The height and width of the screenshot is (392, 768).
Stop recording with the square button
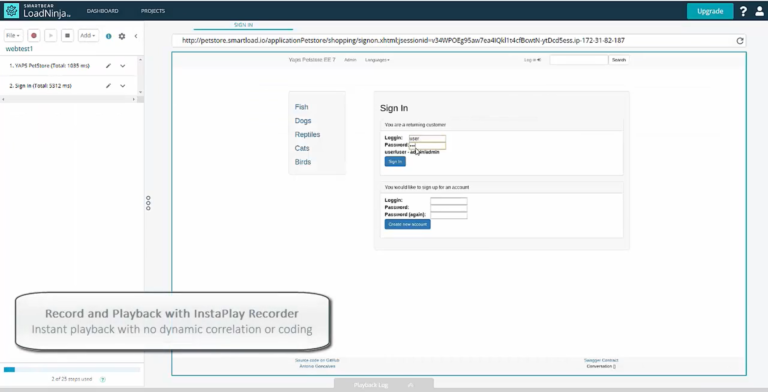pos(68,36)
